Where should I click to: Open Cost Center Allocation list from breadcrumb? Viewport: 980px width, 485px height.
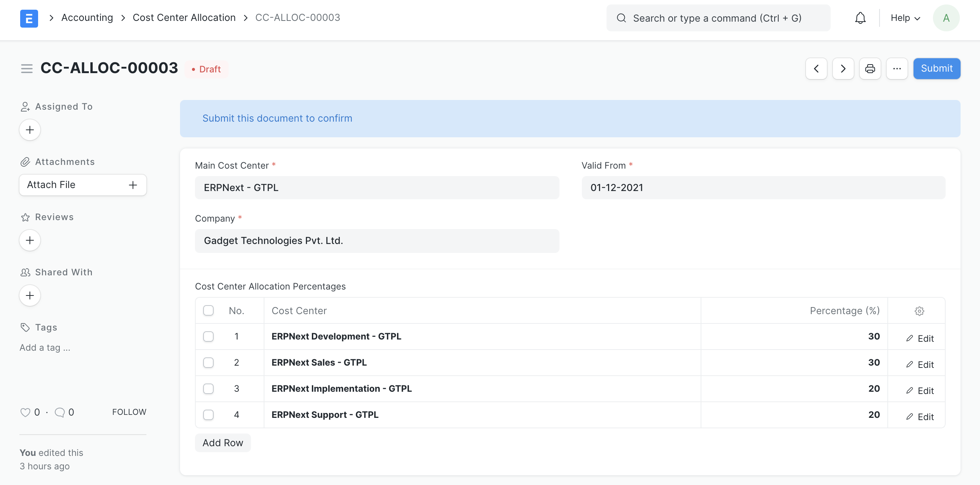[184, 18]
